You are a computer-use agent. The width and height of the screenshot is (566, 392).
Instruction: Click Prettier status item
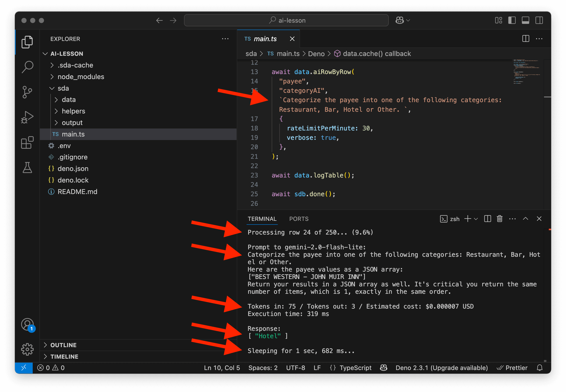pos(512,368)
